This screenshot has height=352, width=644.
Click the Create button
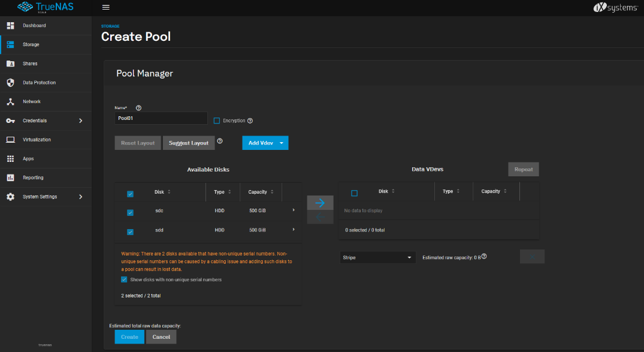point(129,337)
